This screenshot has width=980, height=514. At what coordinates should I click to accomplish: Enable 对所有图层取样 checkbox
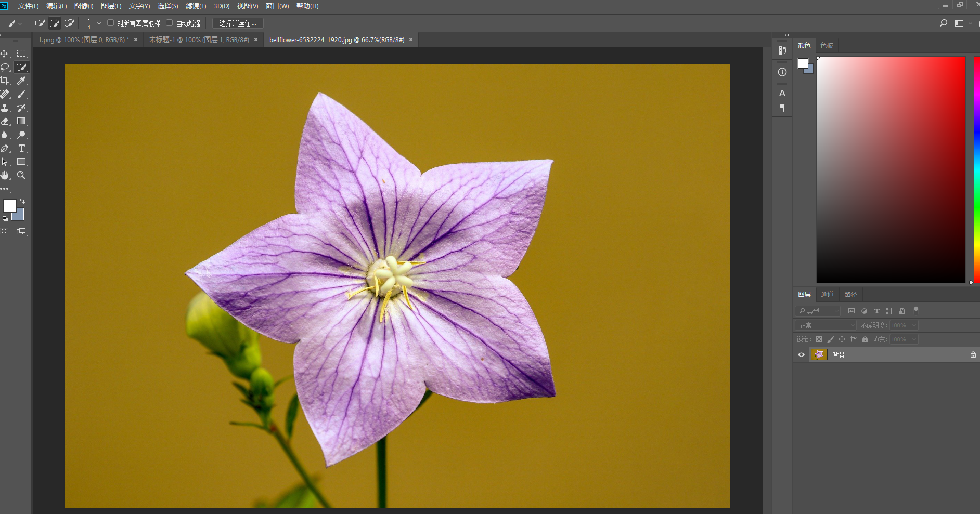point(110,23)
